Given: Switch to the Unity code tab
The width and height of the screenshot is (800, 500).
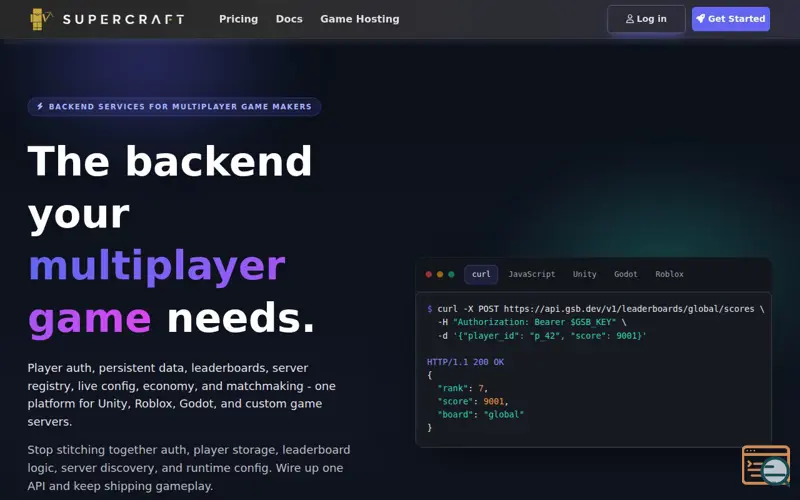Looking at the screenshot, I should pos(584,274).
